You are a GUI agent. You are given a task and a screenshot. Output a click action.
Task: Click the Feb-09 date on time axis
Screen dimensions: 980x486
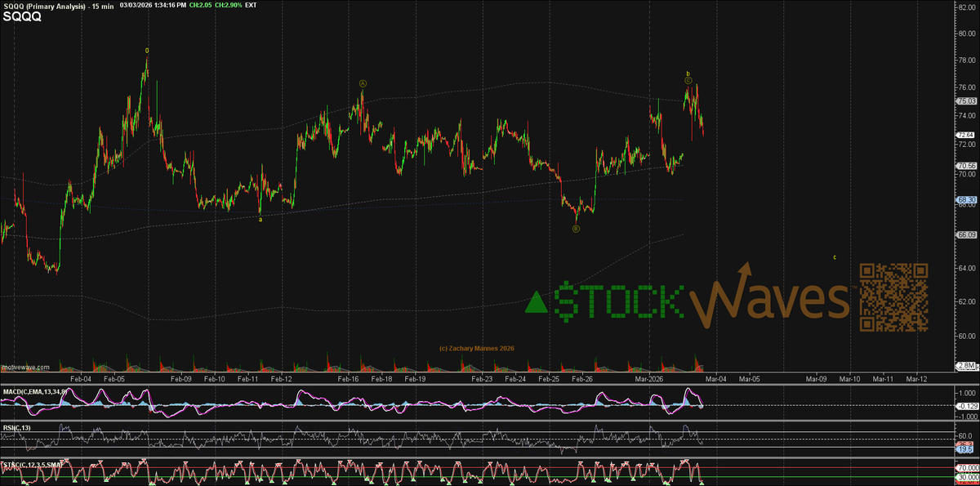180,379
